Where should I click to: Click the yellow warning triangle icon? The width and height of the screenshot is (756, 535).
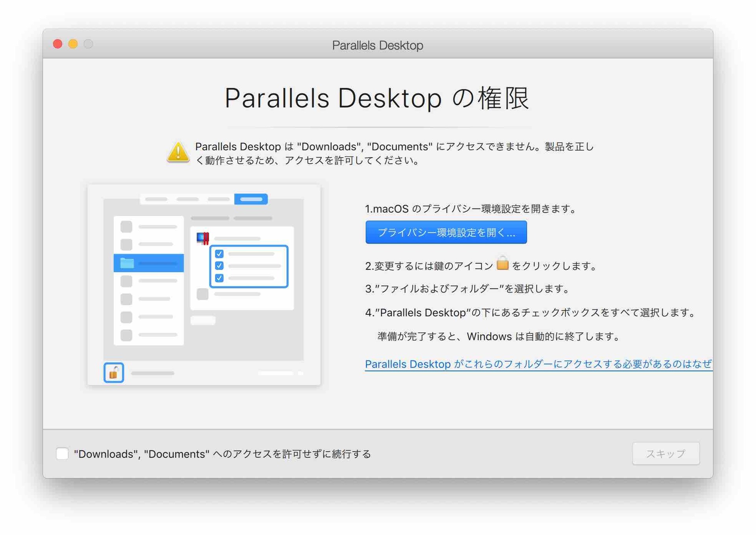click(x=178, y=152)
